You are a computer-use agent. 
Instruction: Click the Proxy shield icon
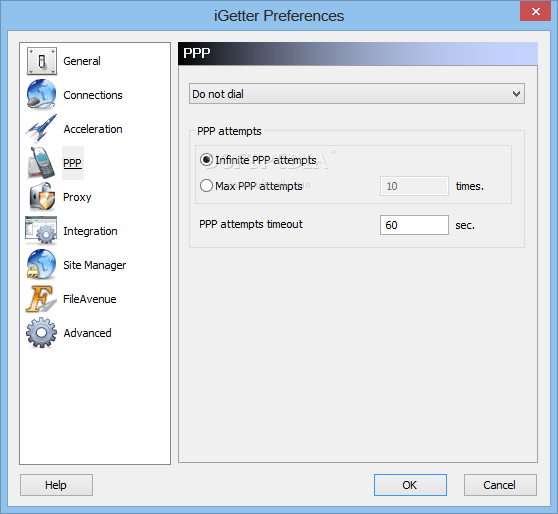42,196
